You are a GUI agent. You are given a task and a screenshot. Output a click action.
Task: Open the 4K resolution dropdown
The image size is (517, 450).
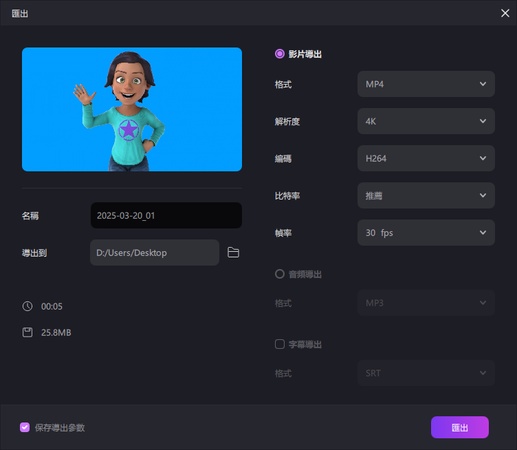[426, 121]
